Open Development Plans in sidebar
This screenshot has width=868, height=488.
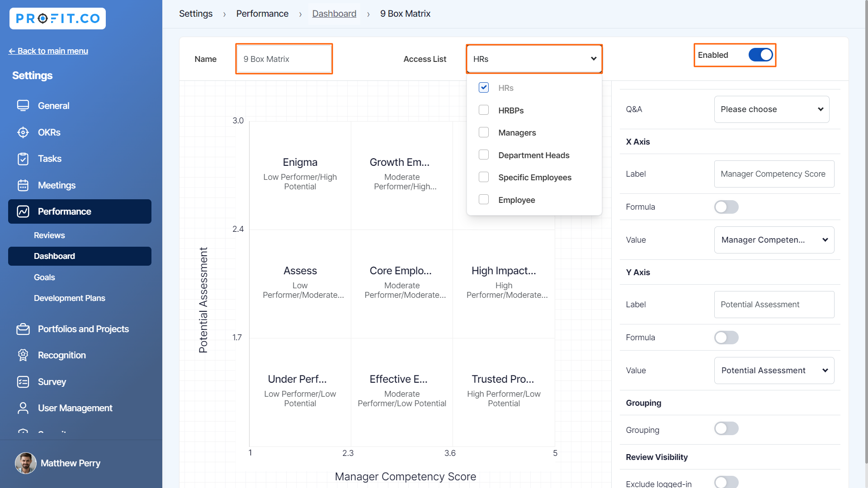[x=70, y=298]
